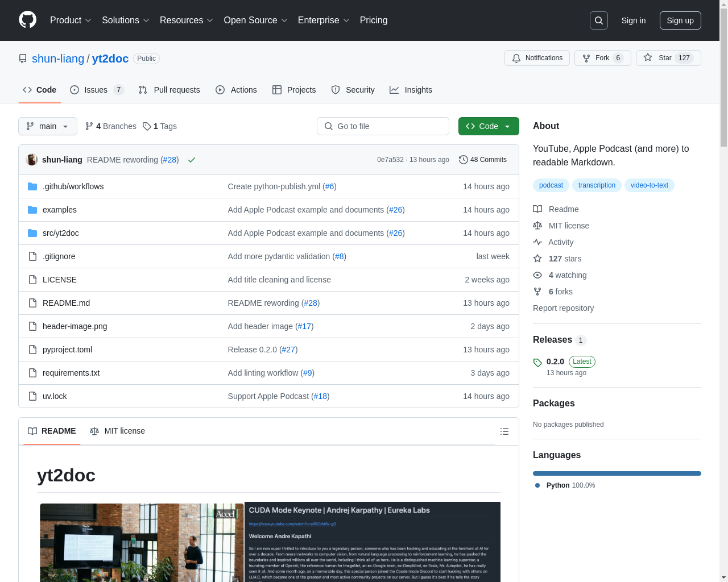Open pull request #28 in commit header
The image size is (728, 582).
tap(169, 160)
